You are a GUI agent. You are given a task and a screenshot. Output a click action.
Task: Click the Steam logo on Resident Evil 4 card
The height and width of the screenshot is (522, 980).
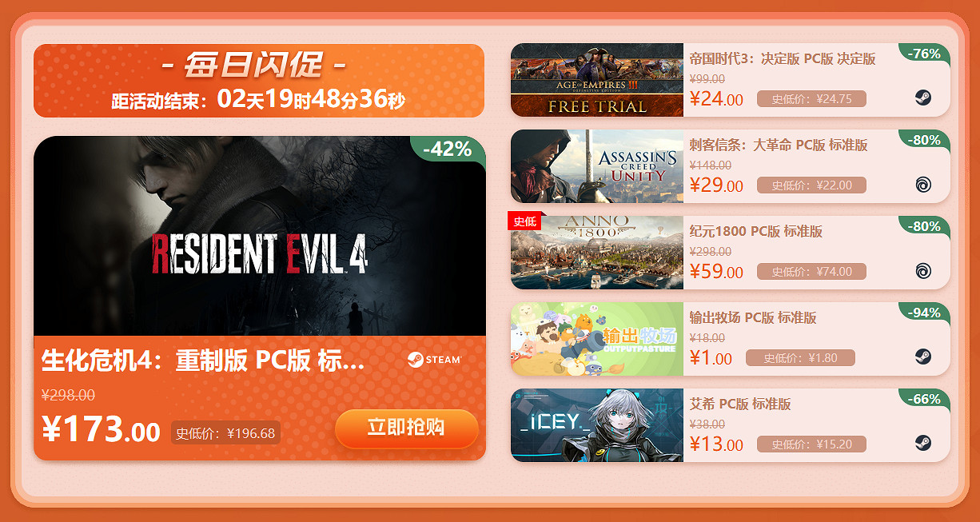click(x=434, y=360)
